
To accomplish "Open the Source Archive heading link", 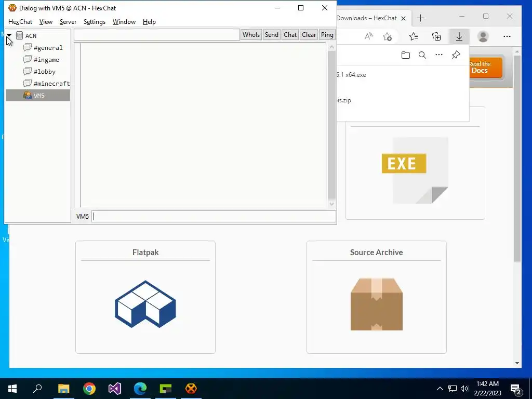I will click(x=376, y=252).
